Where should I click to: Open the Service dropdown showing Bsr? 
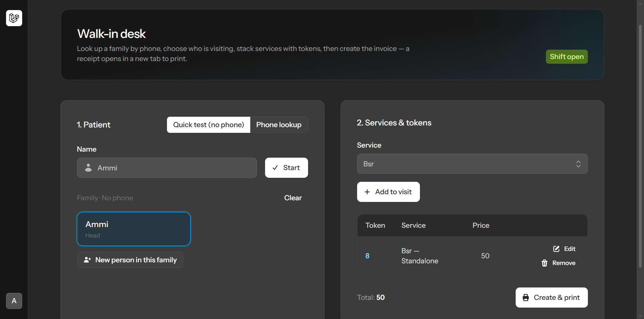[472, 164]
